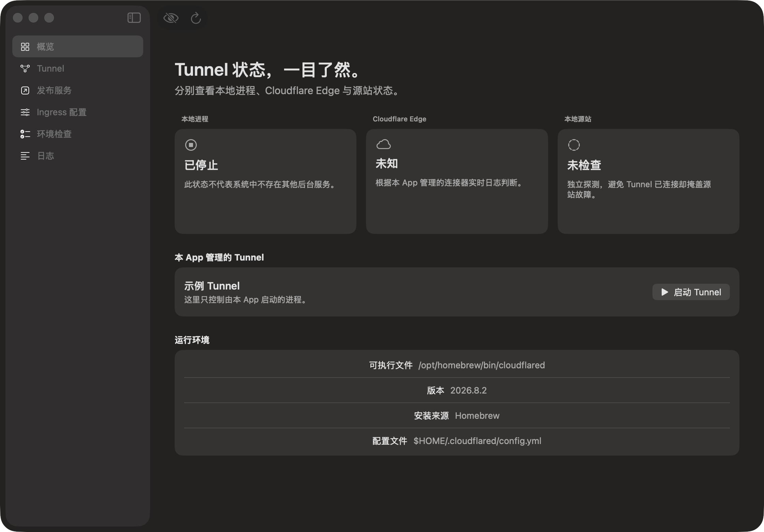Image resolution: width=764 pixels, height=532 pixels.
Task: Select the 概览 grid icon in sidebar
Action: pos(25,47)
